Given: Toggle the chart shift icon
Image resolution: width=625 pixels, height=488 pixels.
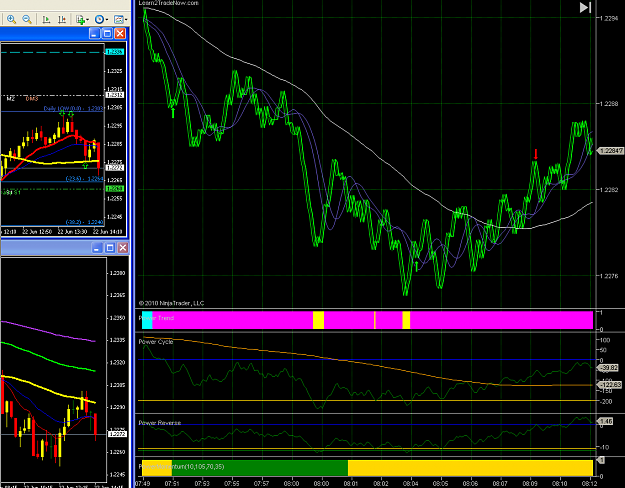Looking at the screenshot, I should point(62,19).
